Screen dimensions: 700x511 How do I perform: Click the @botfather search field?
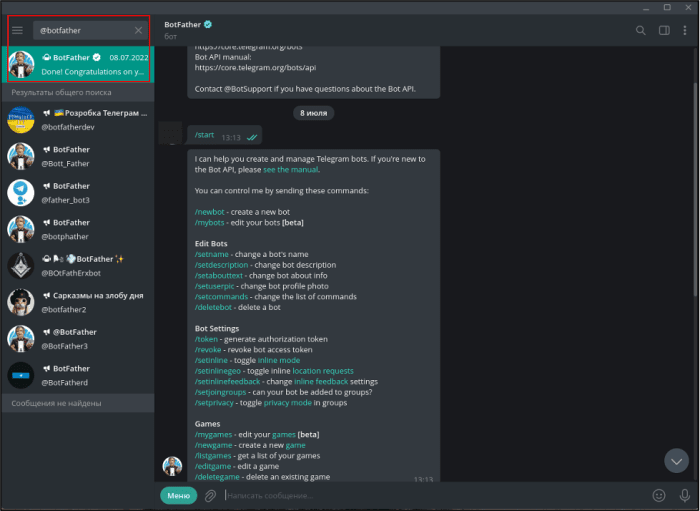[85, 30]
